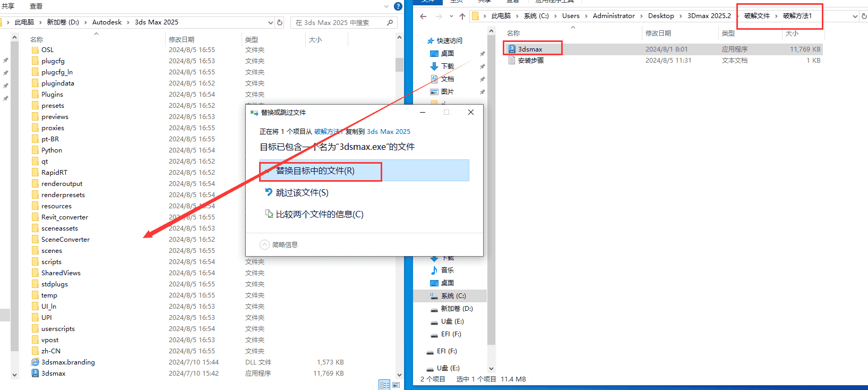Click scroll-down arrow of left file list
The width and height of the screenshot is (868, 390).
pyautogui.click(x=399, y=375)
